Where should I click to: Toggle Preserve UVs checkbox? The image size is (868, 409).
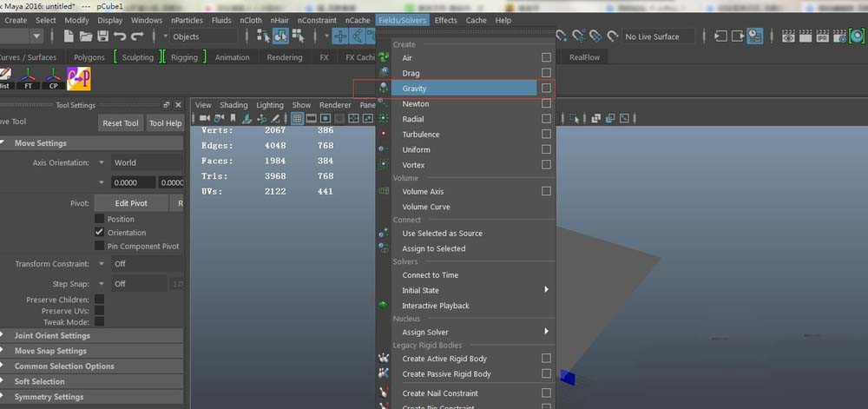(x=100, y=311)
